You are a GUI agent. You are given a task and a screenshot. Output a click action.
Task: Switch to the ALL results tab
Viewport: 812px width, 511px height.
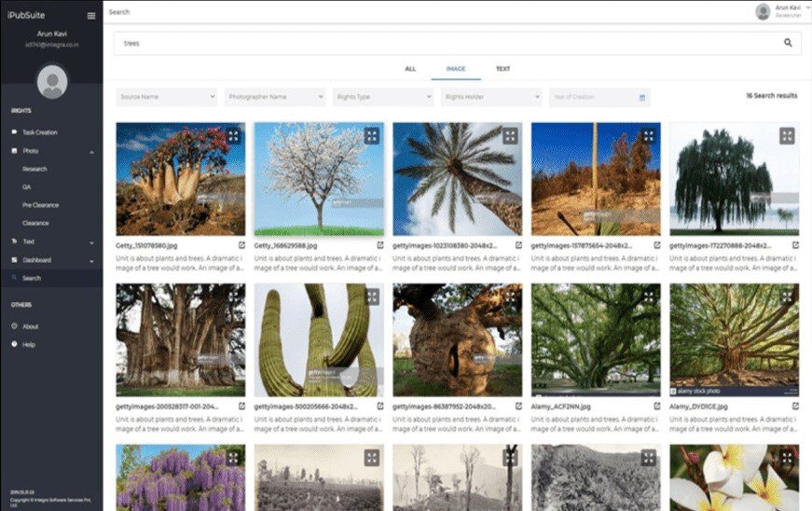tap(410, 69)
